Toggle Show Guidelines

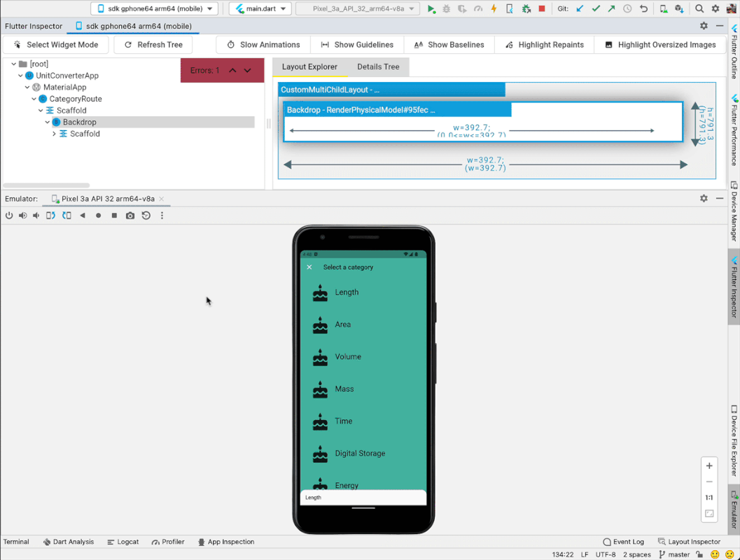356,44
